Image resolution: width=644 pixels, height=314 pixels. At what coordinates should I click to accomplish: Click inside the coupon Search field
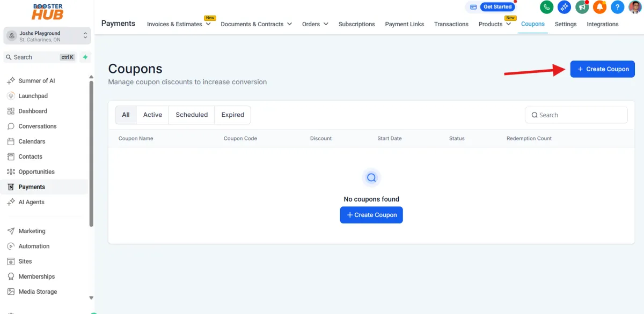pyautogui.click(x=576, y=115)
